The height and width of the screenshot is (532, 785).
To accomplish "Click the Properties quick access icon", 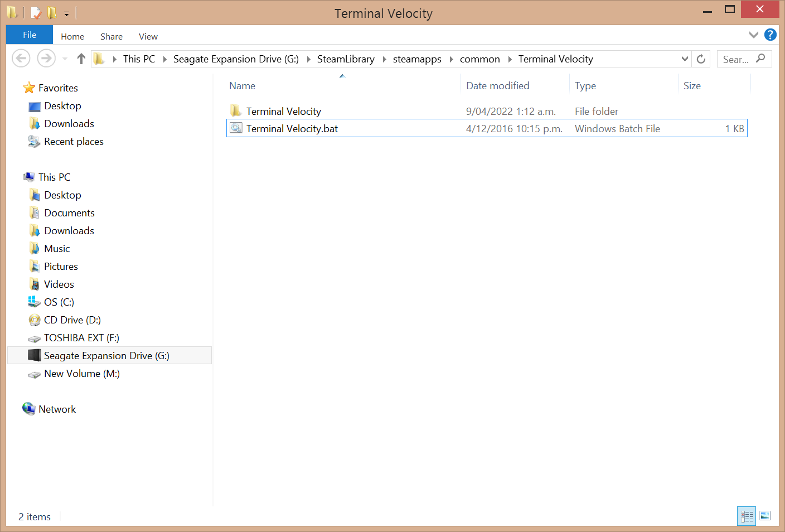I will click(36, 12).
